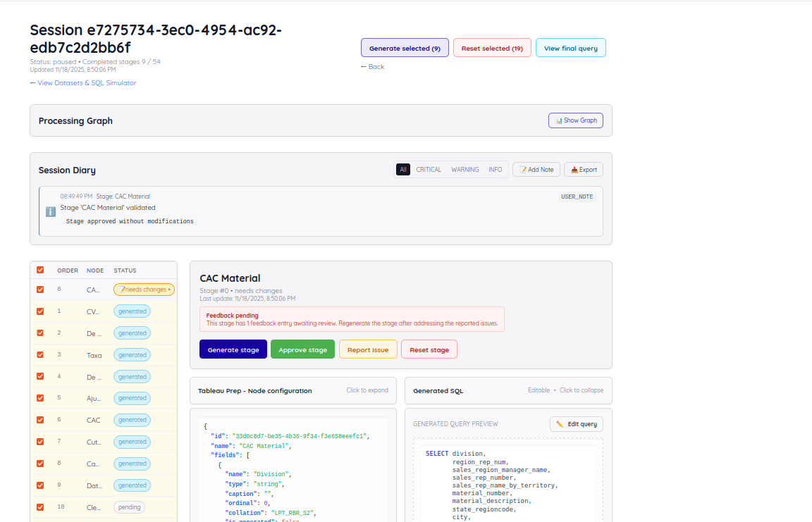
Task: Click the STATUS column header
Action: tap(125, 271)
